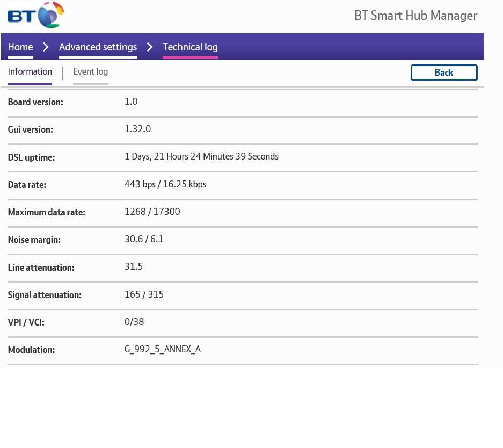Select value 1268 / 17300
This screenshot has height=448, width=503.
[x=152, y=212]
